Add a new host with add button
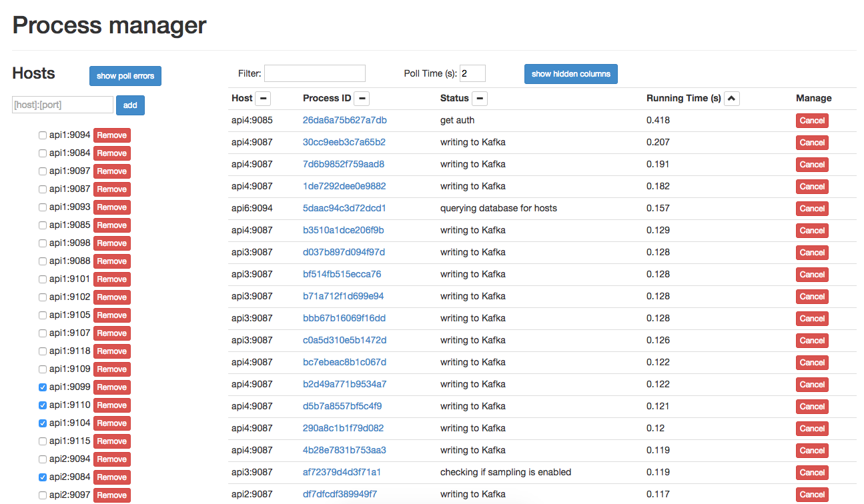The height and width of the screenshot is (504, 864). tap(130, 105)
